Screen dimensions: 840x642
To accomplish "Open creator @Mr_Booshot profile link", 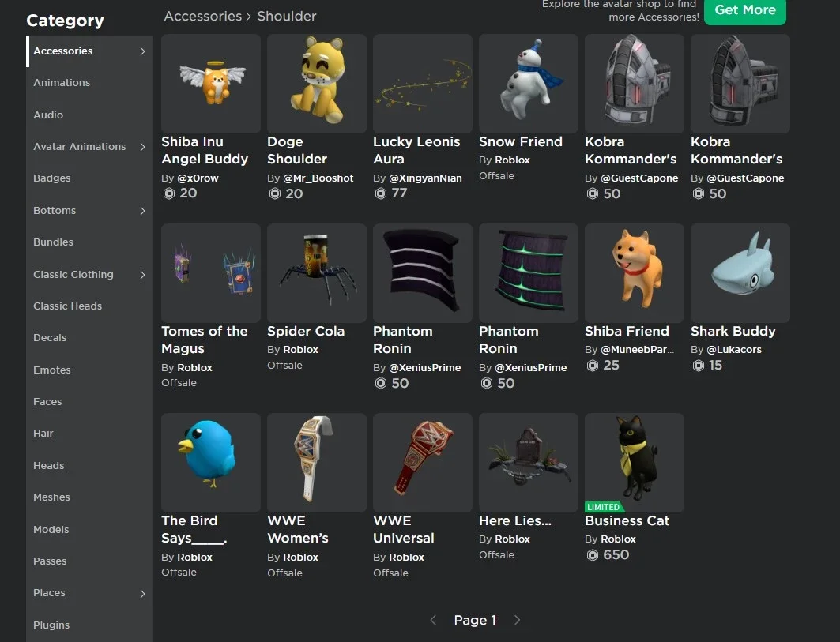I will pos(318,178).
